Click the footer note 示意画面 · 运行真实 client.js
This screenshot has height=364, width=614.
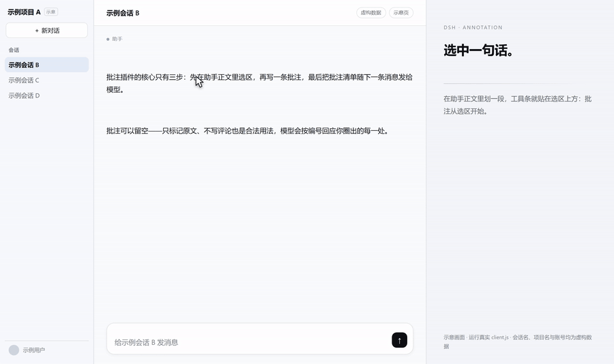517,342
